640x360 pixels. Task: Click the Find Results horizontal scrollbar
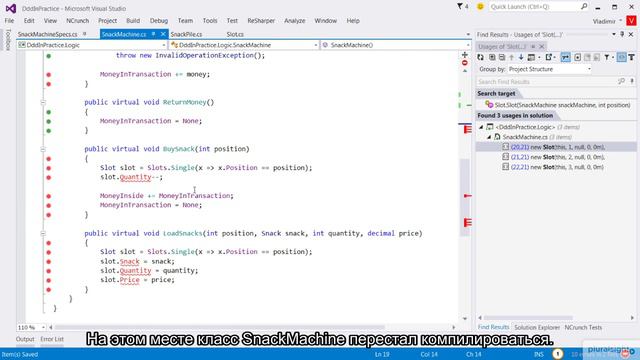click(528, 318)
